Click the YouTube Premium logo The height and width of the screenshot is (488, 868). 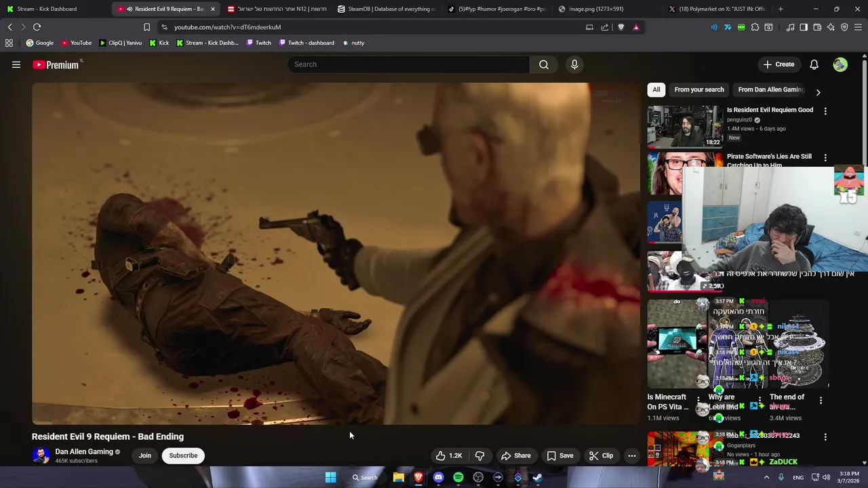(57, 64)
